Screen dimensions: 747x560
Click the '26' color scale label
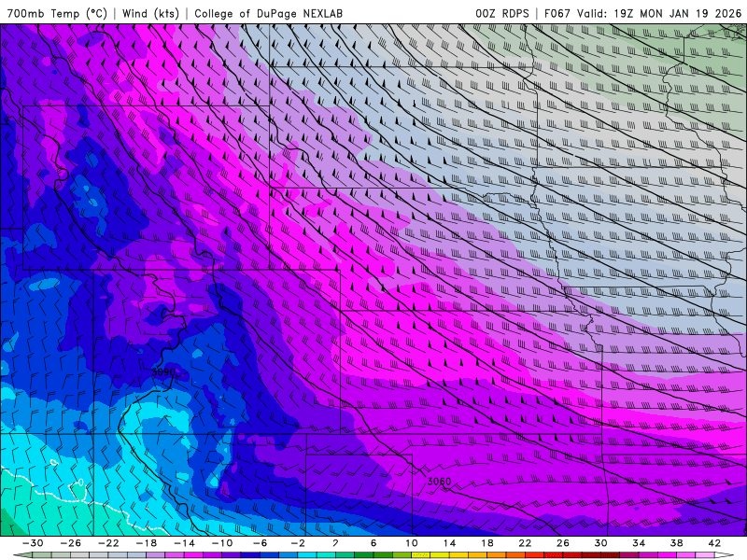tap(563, 543)
